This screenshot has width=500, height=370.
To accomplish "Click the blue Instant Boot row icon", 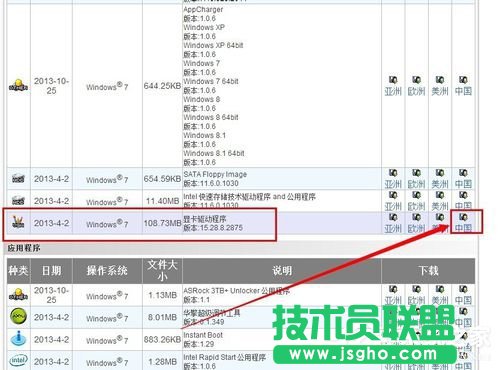I will pyautogui.click(x=18, y=338).
